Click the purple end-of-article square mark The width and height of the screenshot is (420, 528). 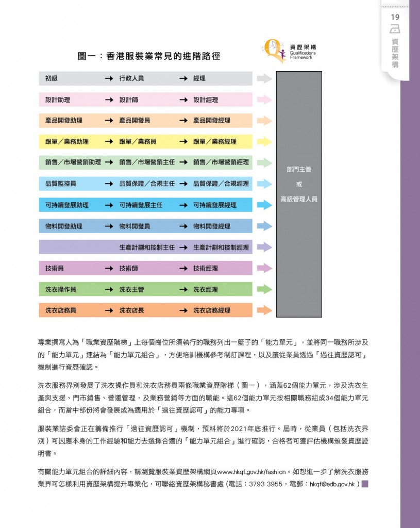click(x=365, y=484)
